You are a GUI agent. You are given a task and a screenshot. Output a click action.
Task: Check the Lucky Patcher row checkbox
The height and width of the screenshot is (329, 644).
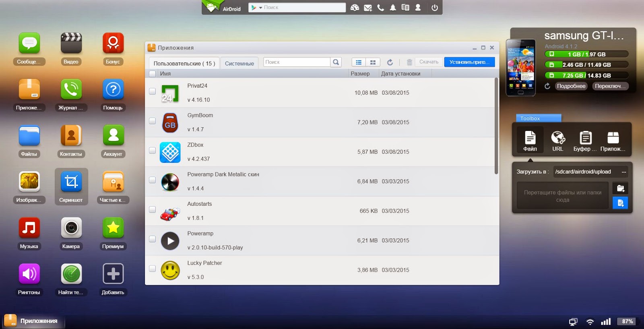(x=153, y=269)
